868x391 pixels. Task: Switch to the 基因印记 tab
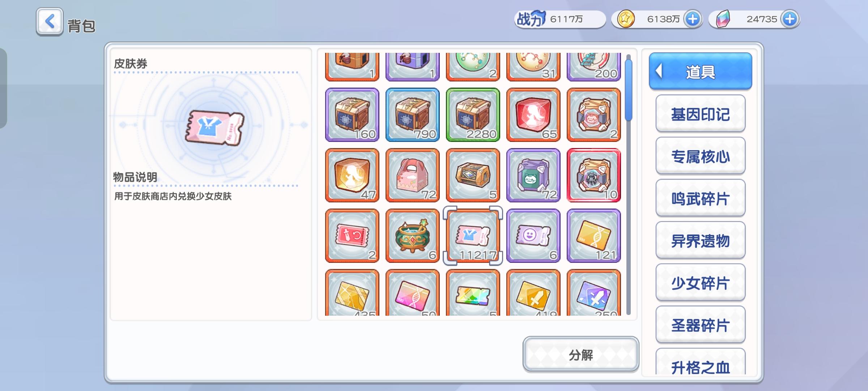[x=701, y=114]
